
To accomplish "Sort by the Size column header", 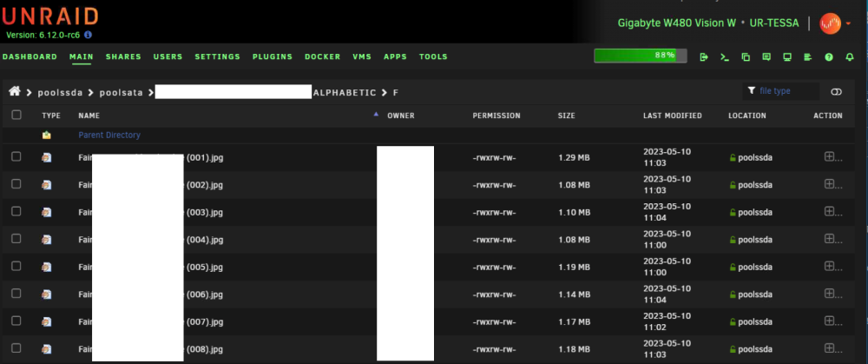I will (566, 116).
